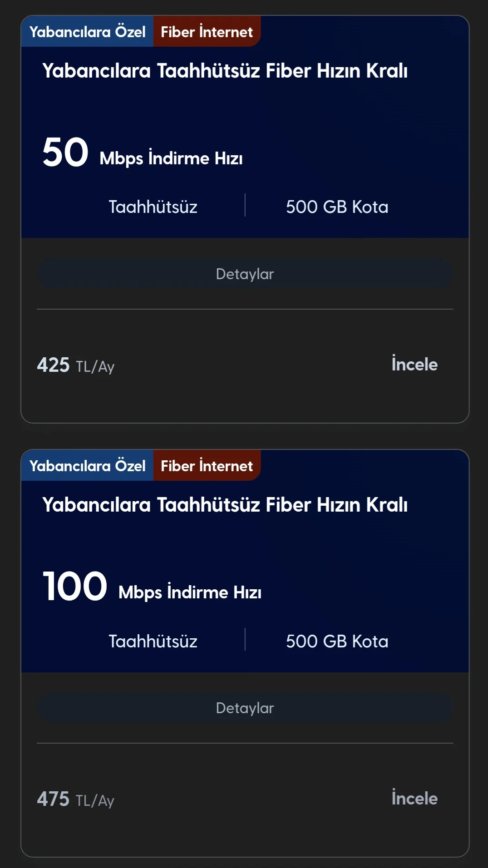This screenshot has height=868, width=488.
Task: Click Taahhütsüz on the 50 Mbps card
Action: pos(153,207)
